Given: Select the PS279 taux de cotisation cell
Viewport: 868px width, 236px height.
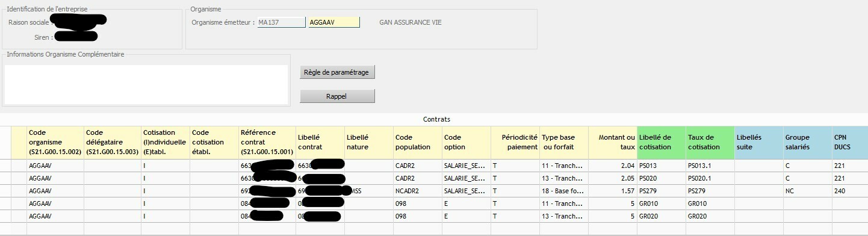Looking at the screenshot, I should (x=710, y=191).
